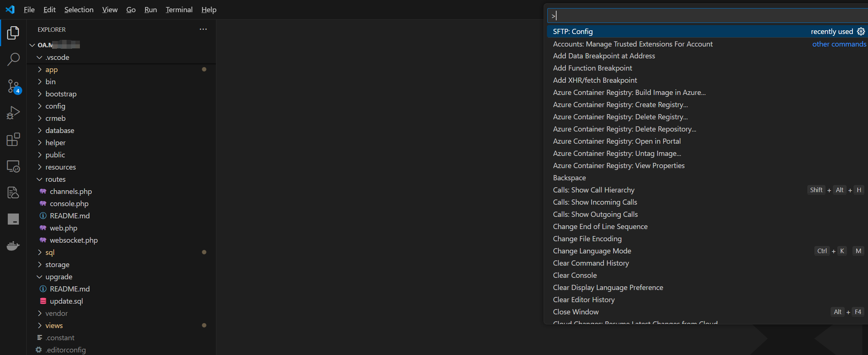Image resolution: width=868 pixels, height=355 pixels.
Task: Expand the crmeb folder
Action: (121, 118)
